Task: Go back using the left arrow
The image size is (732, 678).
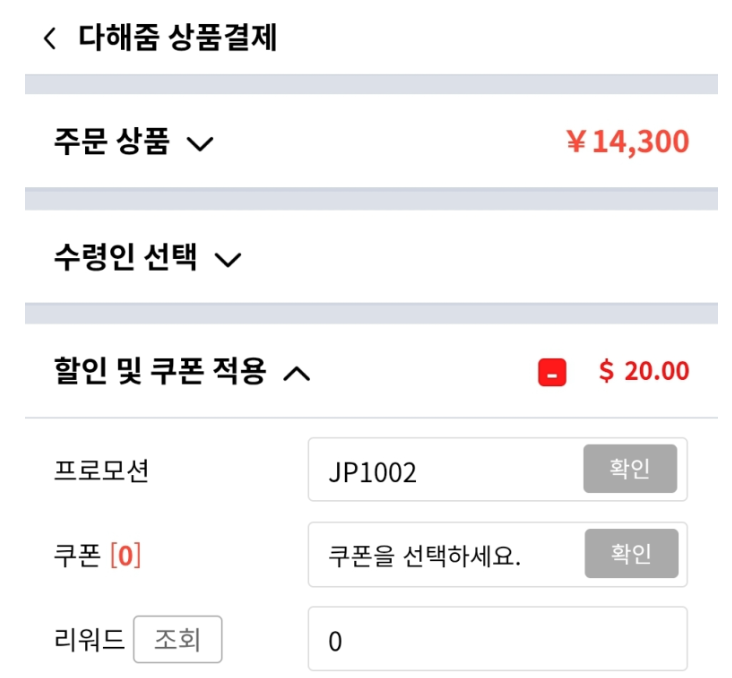Action: [x=50, y=39]
